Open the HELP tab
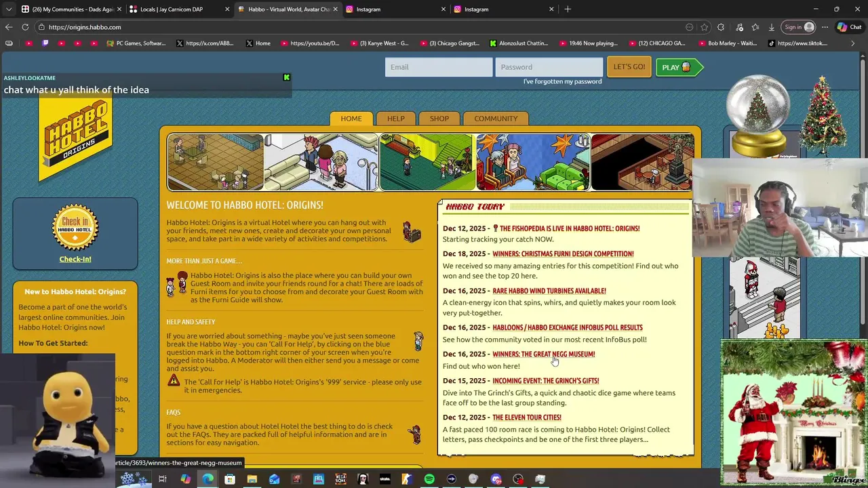Image resolution: width=868 pixels, height=488 pixels. coord(396,119)
